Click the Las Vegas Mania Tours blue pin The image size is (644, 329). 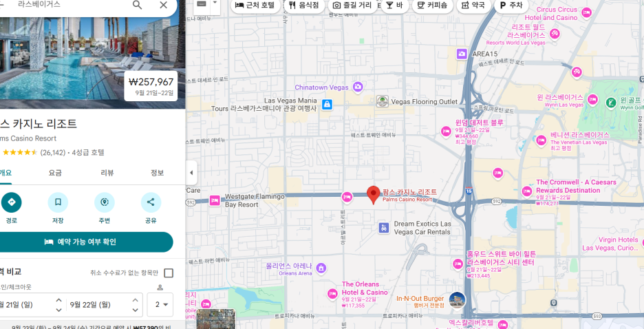(327, 105)
